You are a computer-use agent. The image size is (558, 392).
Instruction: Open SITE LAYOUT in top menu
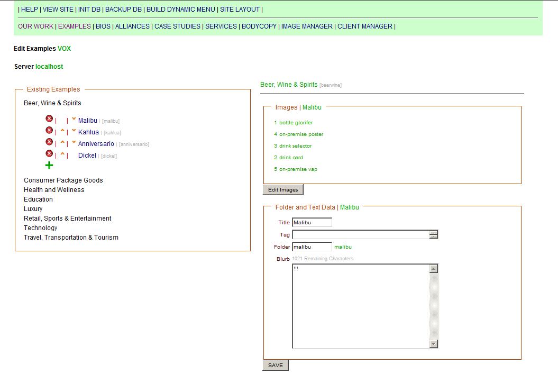tap(240, 10)
